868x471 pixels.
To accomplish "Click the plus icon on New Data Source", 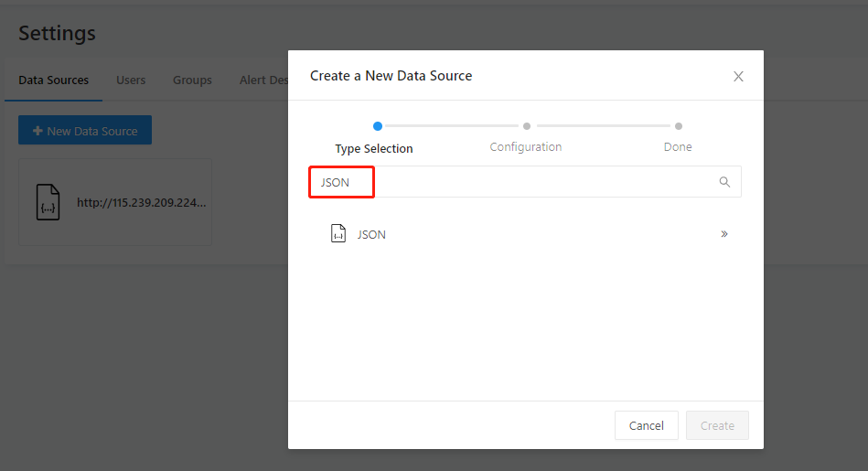I will click(x=38, y=131).
